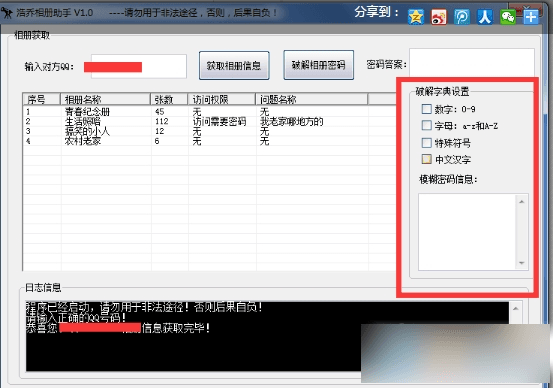Click the log line 请输入正确的QQ号码

click(x=76, y=318)
